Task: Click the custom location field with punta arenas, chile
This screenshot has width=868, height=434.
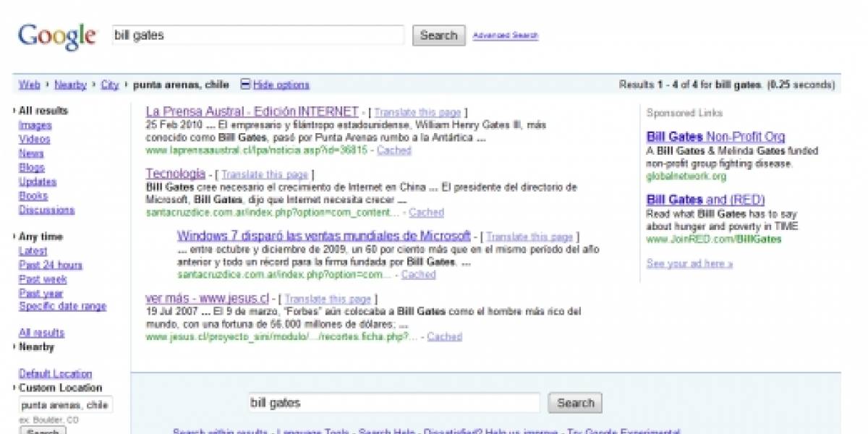Action: (x=65, y=405)
